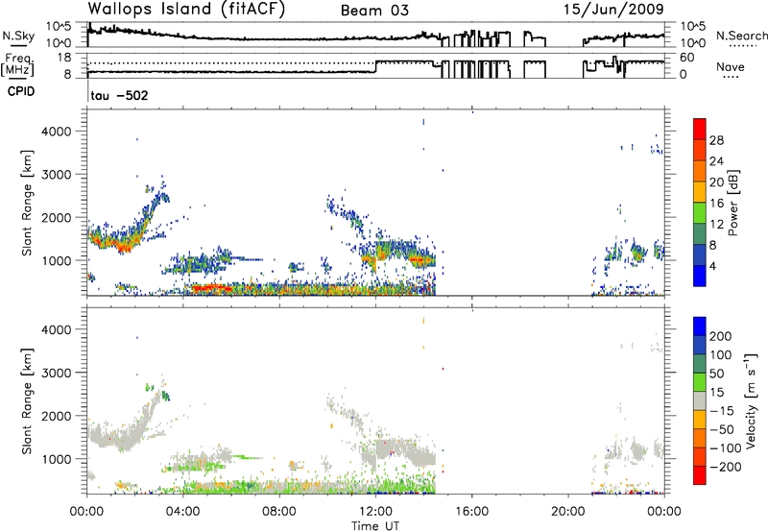Click the '28' label on the power colorbar
This screenshot has height=532, width=768.
[x=716, y=140]
